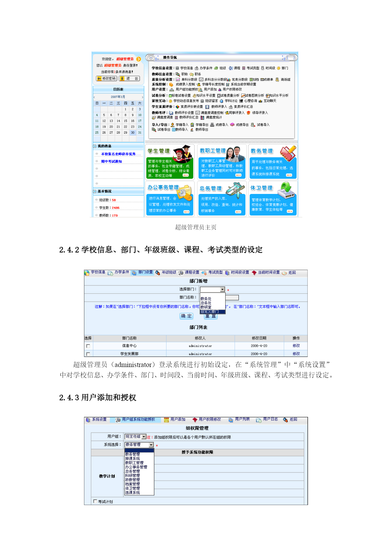Open 用户权限修改 in the 操作导航 panel
Viewport: 392px width, 554px height.
(x=232, y=89)
